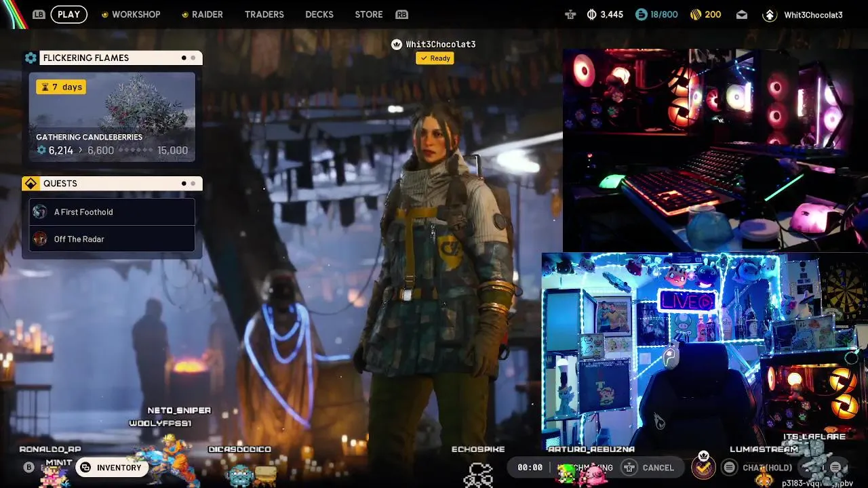
Task: Switch to the PLAY tab
Action: tap(68, 14)
